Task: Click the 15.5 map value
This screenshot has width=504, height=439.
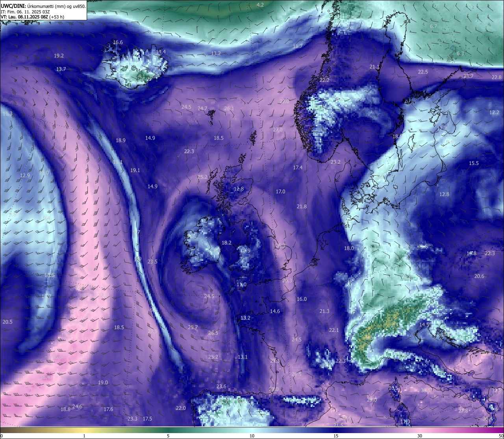Action: click(x=474, y=163)
